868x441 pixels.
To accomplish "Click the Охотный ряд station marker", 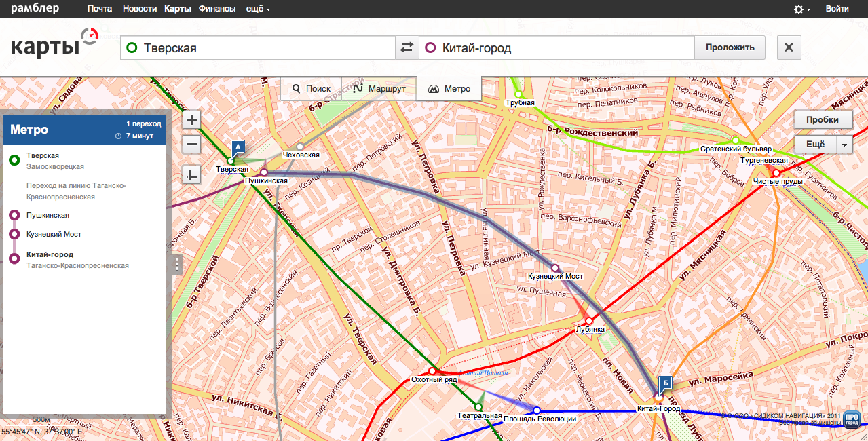I will click(432, 371).
